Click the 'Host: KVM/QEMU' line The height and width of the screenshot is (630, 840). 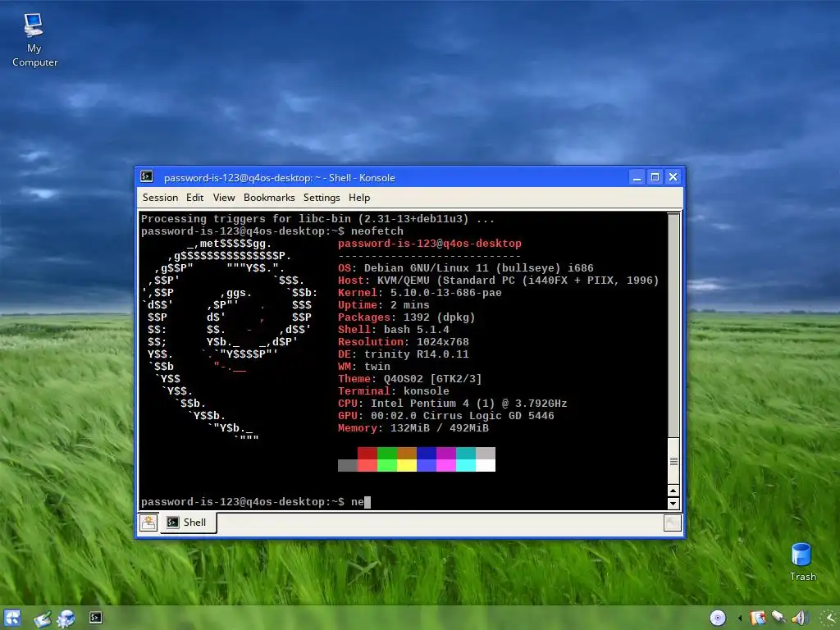point(498,281)
